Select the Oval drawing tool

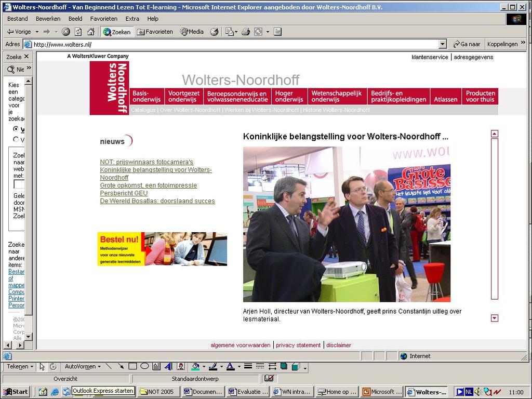point(145,366)
